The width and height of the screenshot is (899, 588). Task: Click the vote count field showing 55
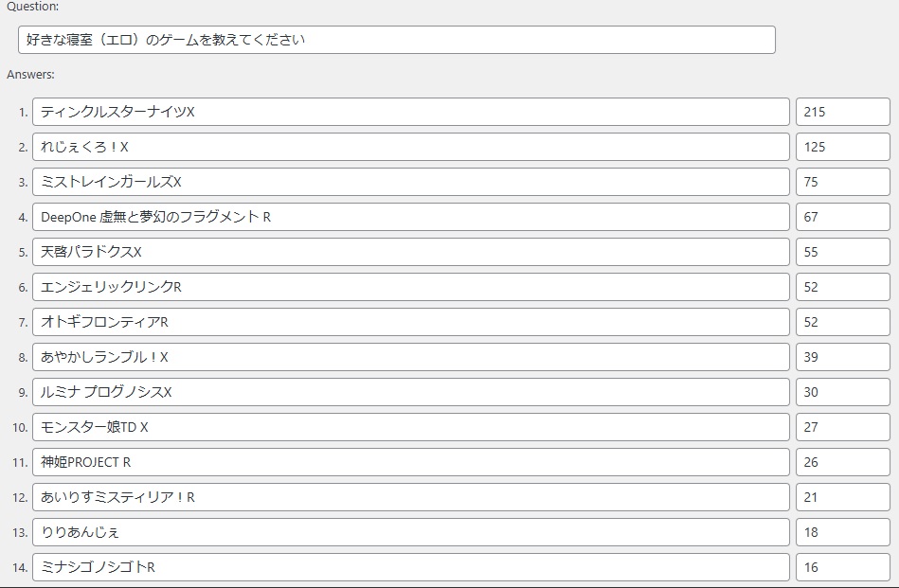pyautogui.click(x=842, y=252)
